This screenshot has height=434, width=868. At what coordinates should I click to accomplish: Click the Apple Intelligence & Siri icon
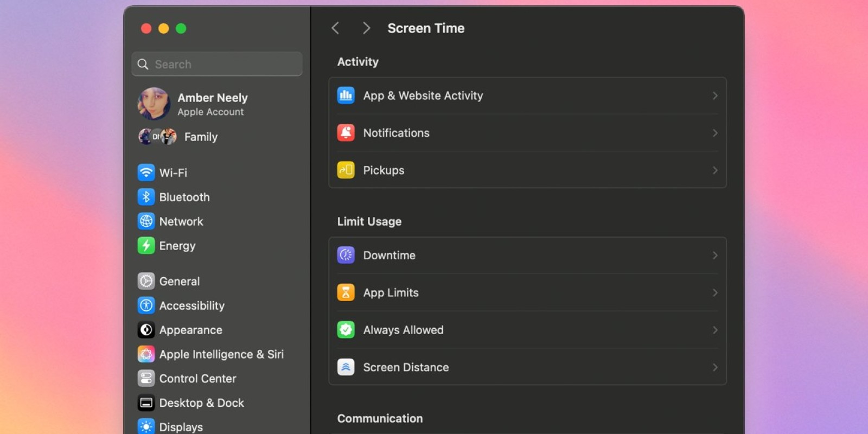tap(146, 354)
